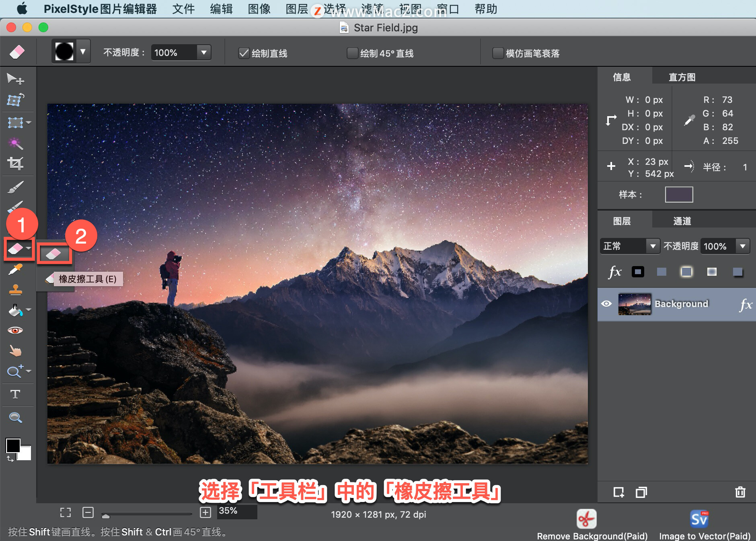Open the 帮助 menu
The height and width of the screenshot is (541, 756).
pos(486,9)
